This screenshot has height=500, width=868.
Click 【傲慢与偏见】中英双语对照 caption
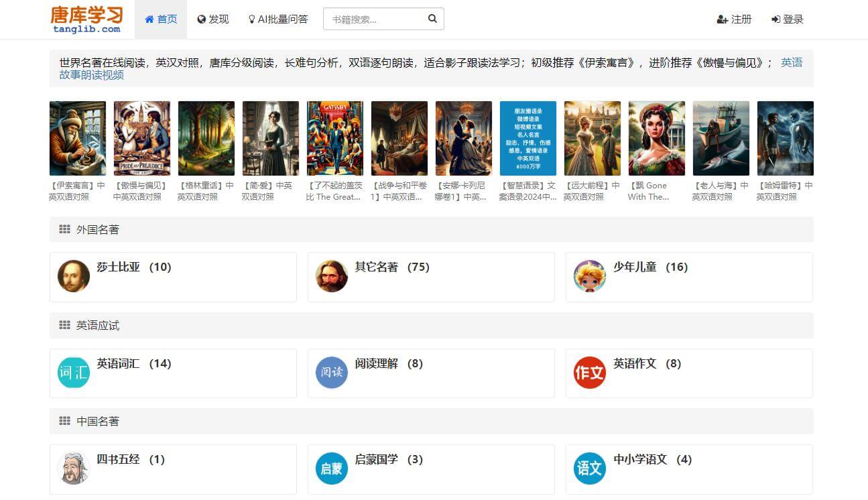142,191
